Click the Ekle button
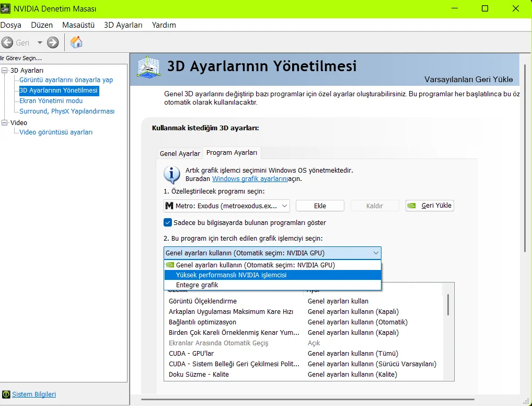The image size is (532, 406). tap(320, 206)
